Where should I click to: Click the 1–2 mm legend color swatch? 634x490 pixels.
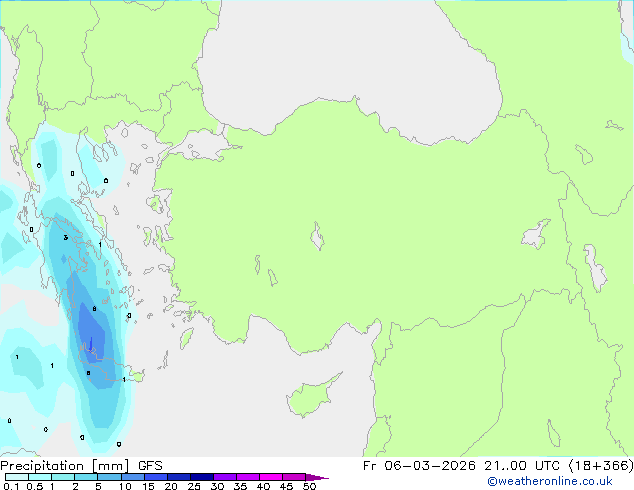coord(63,477)
